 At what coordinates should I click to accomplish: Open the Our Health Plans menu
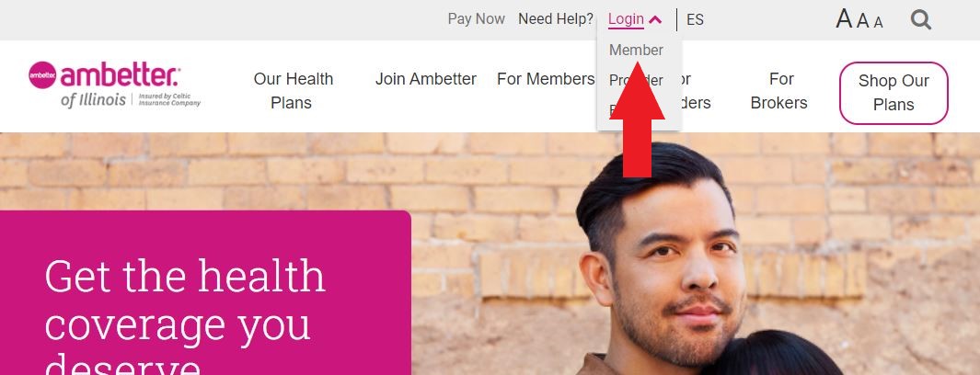(x=293, y=91)
